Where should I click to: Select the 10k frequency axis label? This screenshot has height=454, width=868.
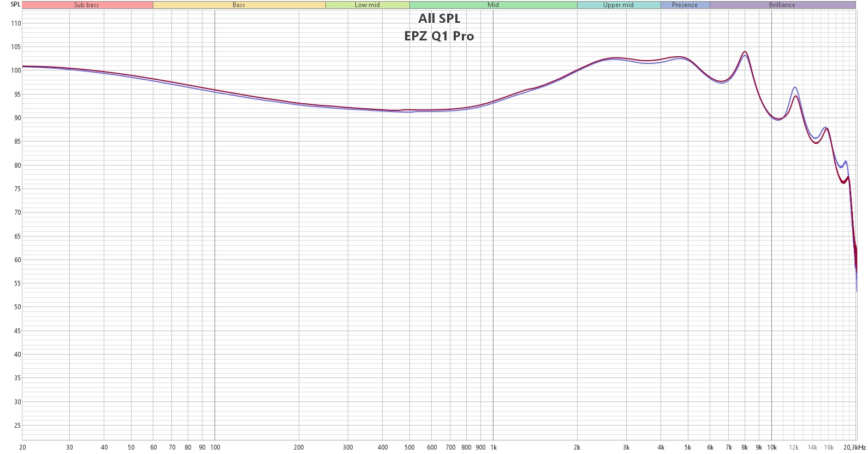tap(772, 447)
